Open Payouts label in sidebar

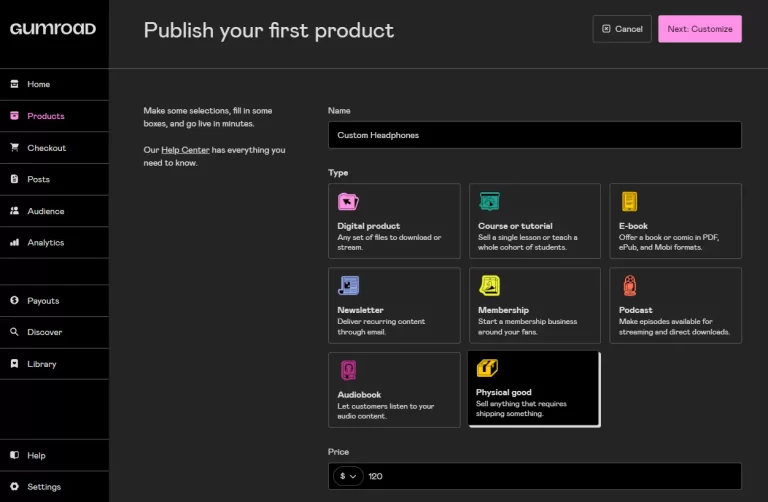pos(43,301)
